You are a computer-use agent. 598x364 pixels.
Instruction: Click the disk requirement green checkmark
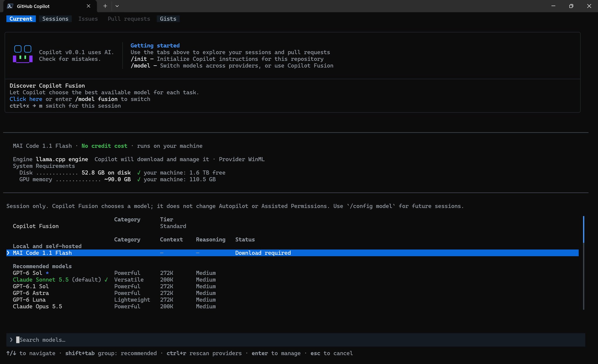point(139,173)
